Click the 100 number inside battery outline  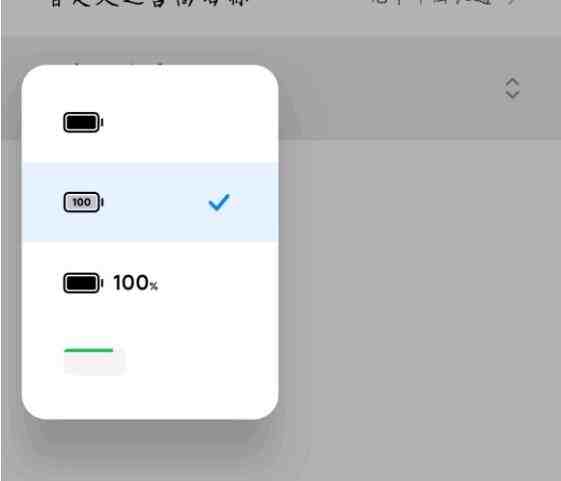coord(82,202)
